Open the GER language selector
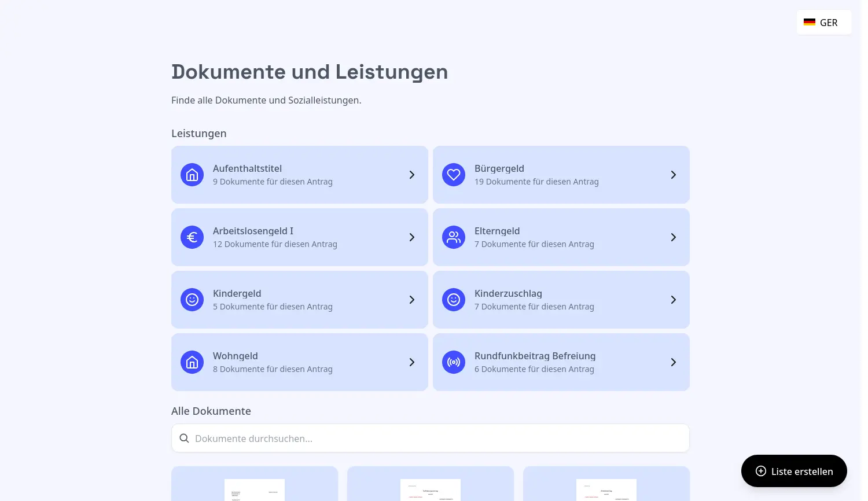The width and height of the screenshot is (868, 501). coord(824,23)
